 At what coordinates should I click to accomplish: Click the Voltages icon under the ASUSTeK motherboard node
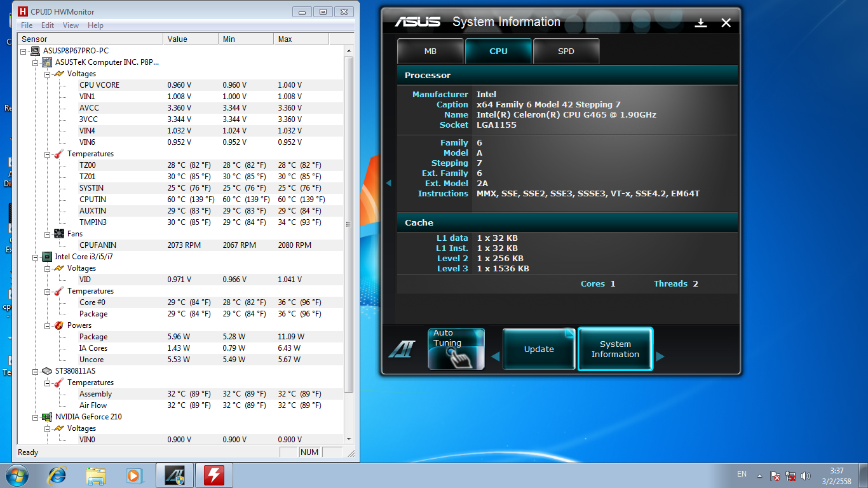(58, 74)
